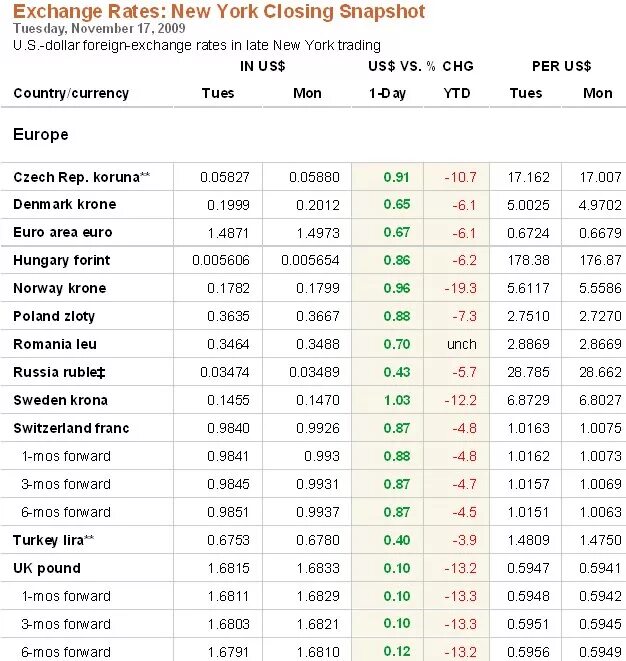Click the 1-Day column header
This screenshot has width=626, height=661.
coord(387,93)
